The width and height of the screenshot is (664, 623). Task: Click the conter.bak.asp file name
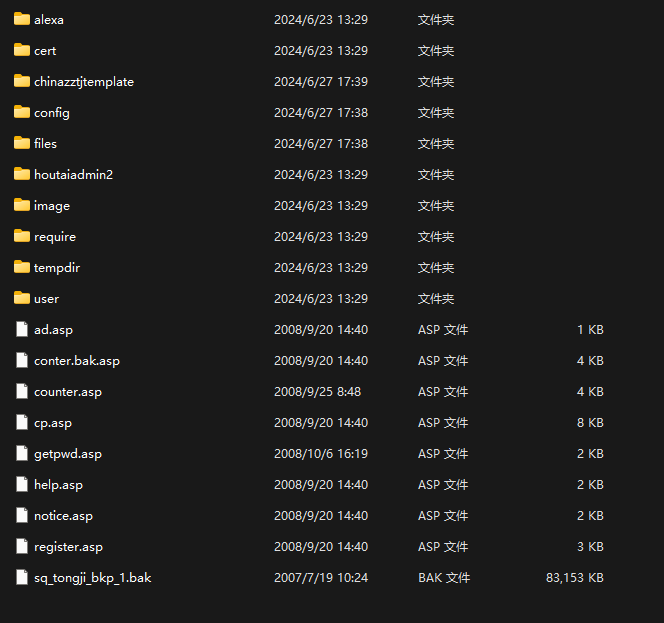coord(77,361)
